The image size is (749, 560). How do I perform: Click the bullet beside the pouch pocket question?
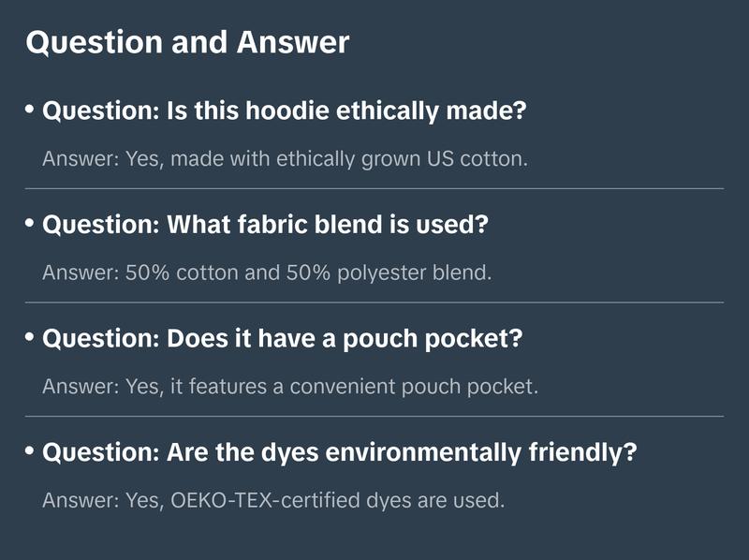30,338
